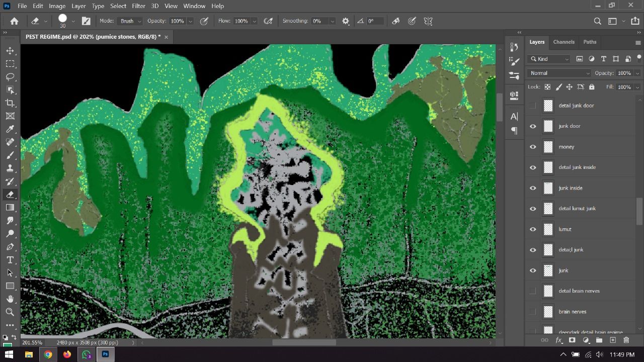Image resolution: width=644 pixels, height=362 pixels.
Task: Select the Crop tool
Action: (10, 103)
